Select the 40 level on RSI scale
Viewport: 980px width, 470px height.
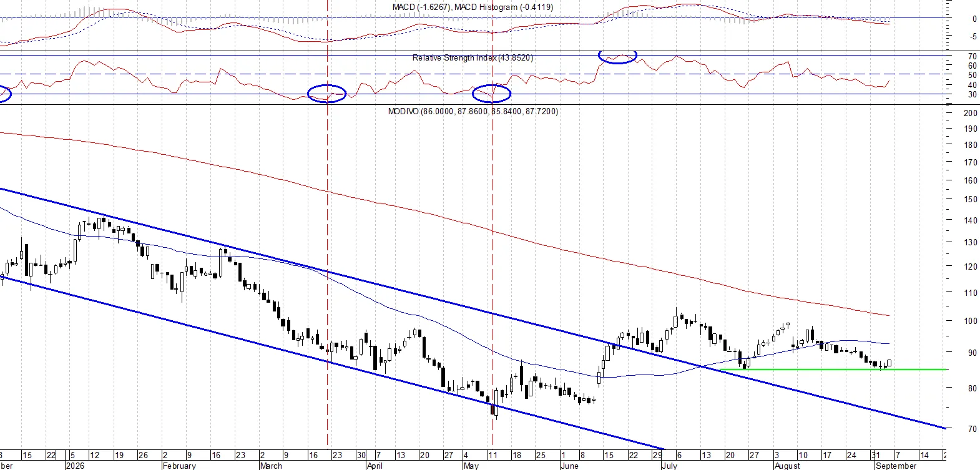[973, 86]
